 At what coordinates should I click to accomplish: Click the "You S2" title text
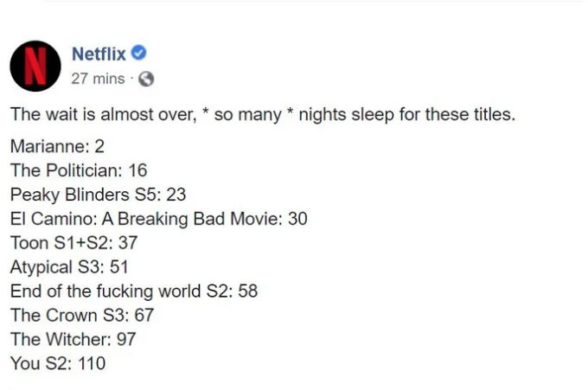pos(40,364)
